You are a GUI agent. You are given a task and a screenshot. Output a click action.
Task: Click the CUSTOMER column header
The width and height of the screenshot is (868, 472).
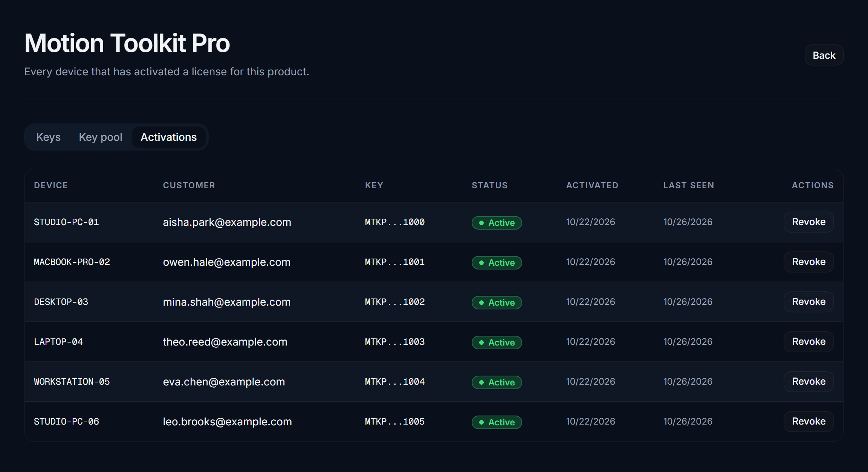[x=189, y=185]
